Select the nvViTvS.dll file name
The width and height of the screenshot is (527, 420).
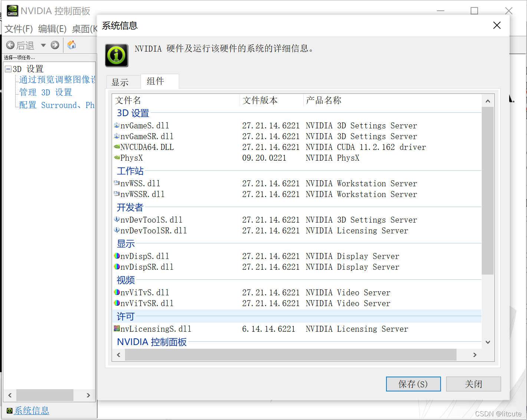pyautogui.click(x=145, y=293)
